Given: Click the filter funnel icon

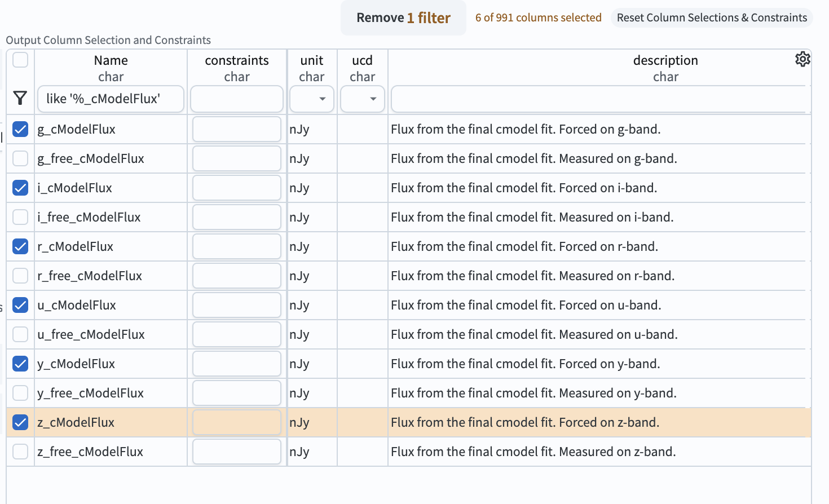Looking at the screenshot, I should click(20, 98).
